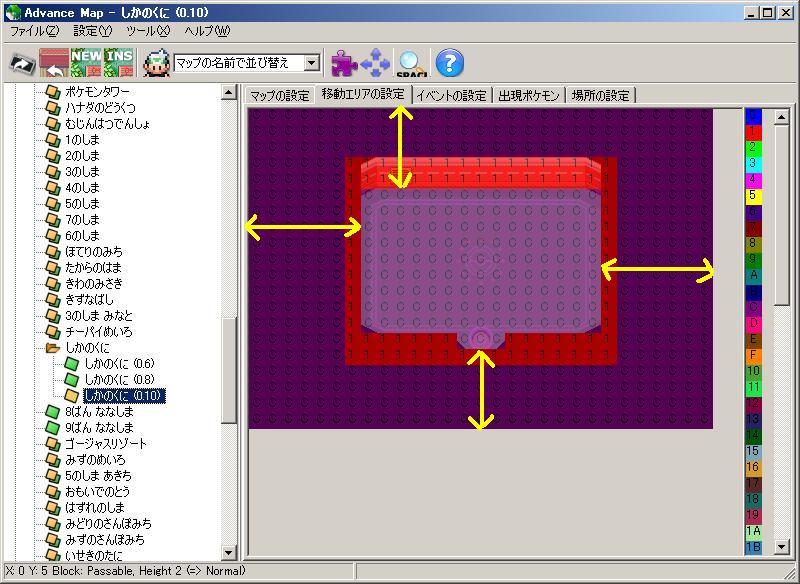Click the magnifier free space icon
The height and width of the screenshot is (584, 800).
coord(410,63)
